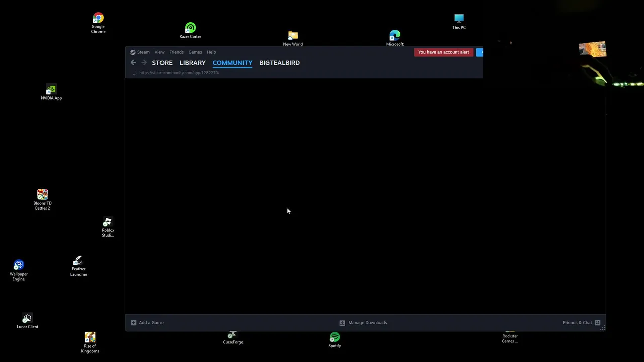Click the Add a Game plus icon
644x362 pixels.
[133, 323]
